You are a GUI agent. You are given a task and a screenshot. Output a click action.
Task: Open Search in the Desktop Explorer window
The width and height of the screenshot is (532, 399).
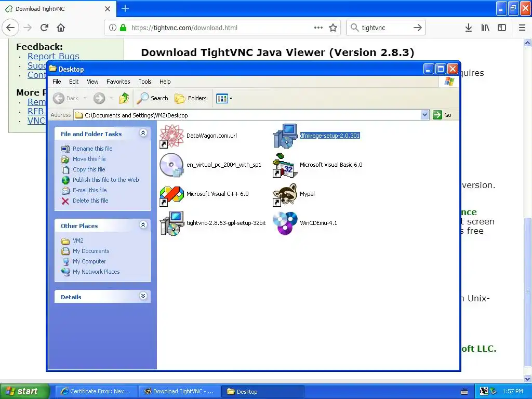(152, 98)
